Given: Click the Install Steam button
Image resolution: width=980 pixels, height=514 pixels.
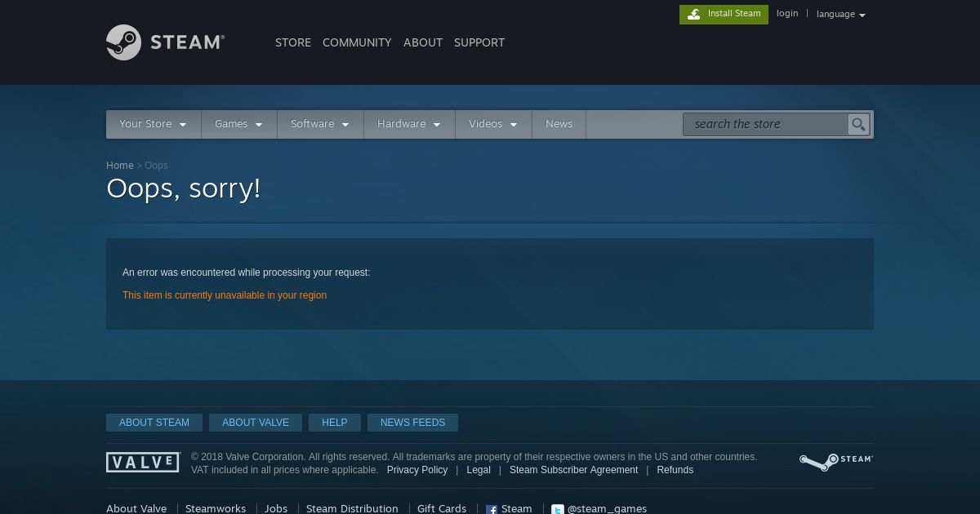Looking at the screenshot, I should (724, 14).
